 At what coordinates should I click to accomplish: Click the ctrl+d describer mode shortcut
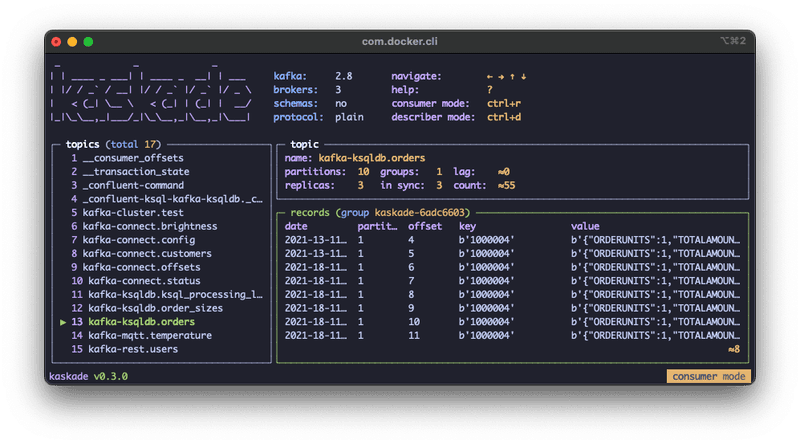504,117
